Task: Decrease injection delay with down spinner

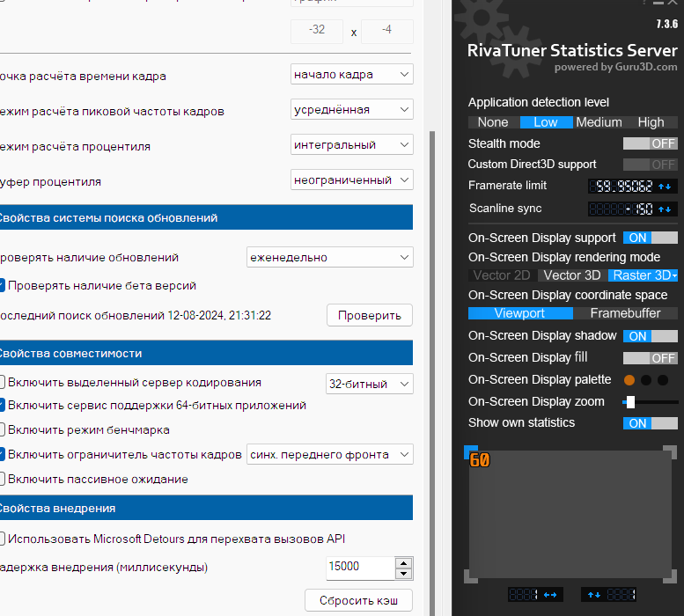Action: pyautogui.click(x=403, y=574)
